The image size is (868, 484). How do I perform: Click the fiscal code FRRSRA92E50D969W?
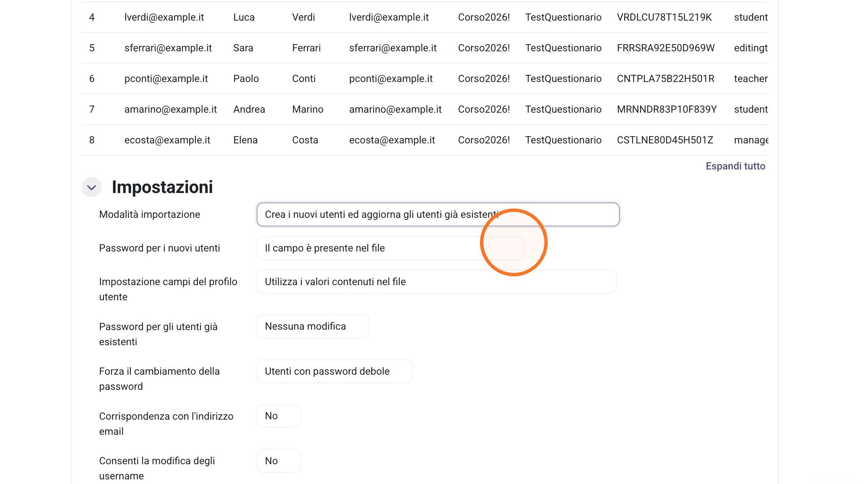point(665,48)
